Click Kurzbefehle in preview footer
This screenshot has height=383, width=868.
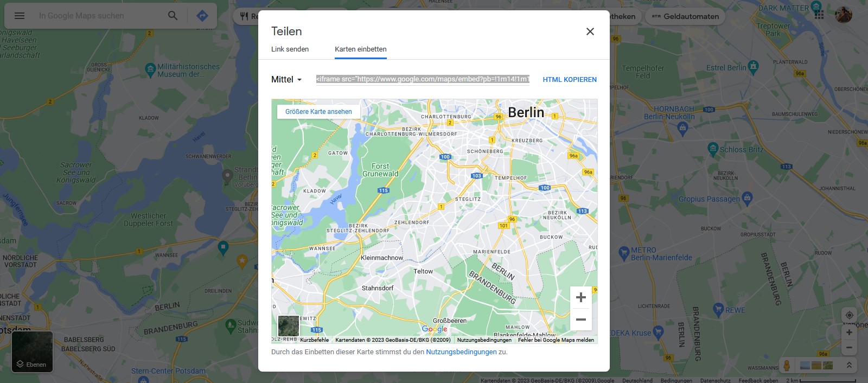click(x=315, y=340)
